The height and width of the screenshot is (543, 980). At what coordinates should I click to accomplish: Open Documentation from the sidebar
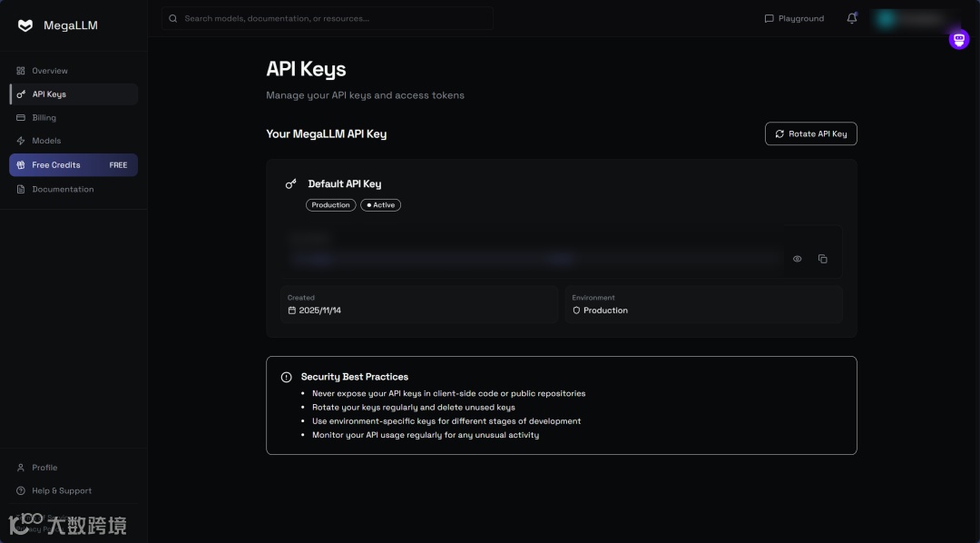(73, 189)
